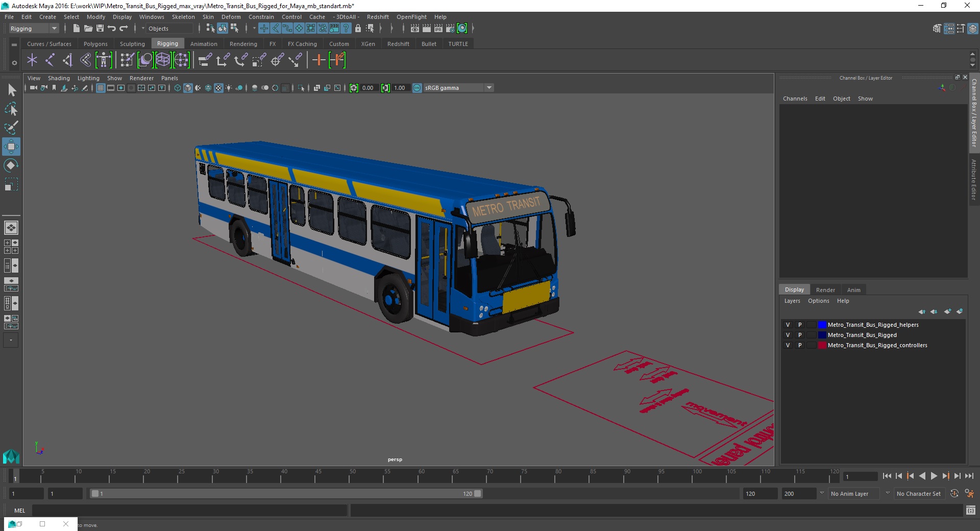Viewport: 980px width, 531px height.
Task: Click the Save scene icon
Action: (x=100, y=29)
